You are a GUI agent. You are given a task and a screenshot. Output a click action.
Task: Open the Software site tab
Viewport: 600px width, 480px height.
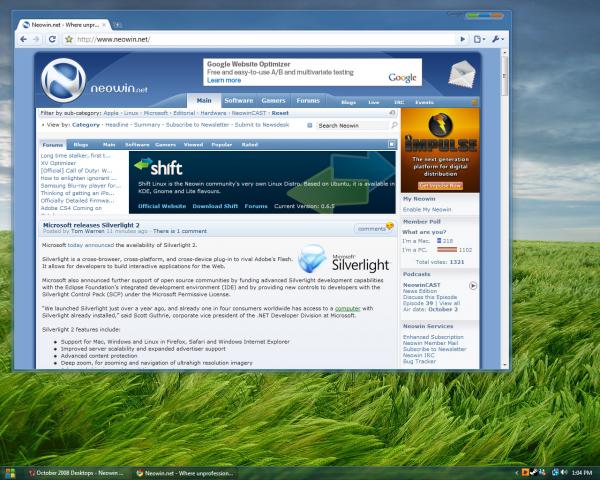pos(239,101)
